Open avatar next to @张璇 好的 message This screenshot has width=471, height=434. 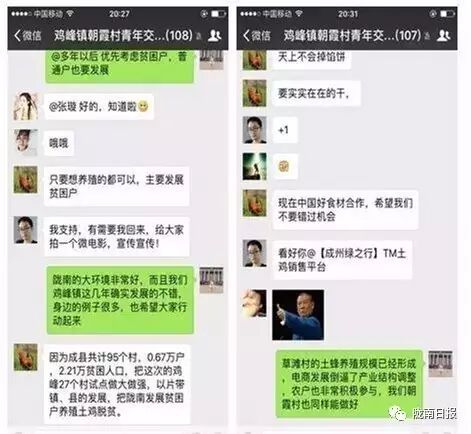[25, 107]
